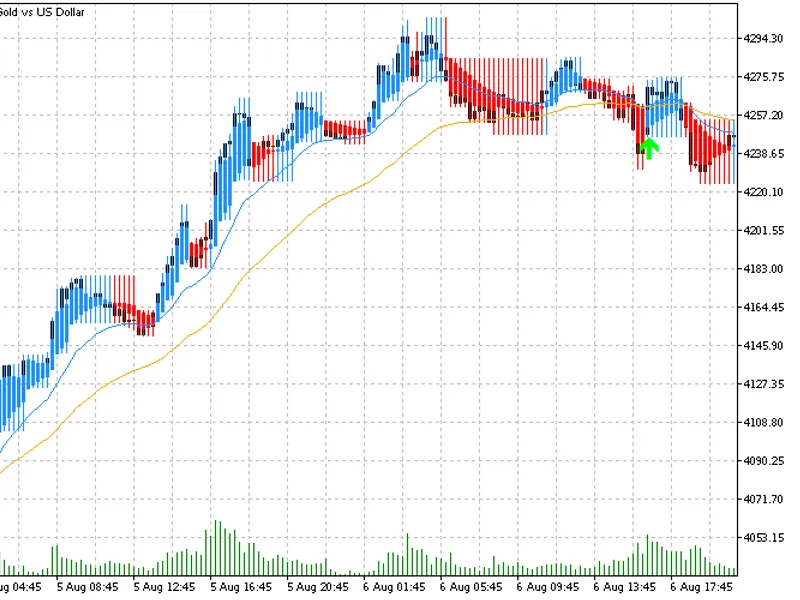Select the 4238.65 price label
The image size is (800, 600).
(763, 154)
